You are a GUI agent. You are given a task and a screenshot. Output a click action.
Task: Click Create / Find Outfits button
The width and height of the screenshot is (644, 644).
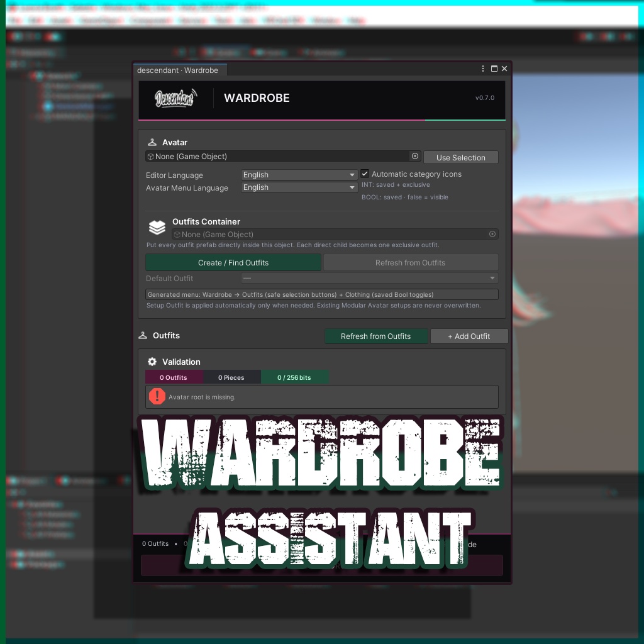233,262
